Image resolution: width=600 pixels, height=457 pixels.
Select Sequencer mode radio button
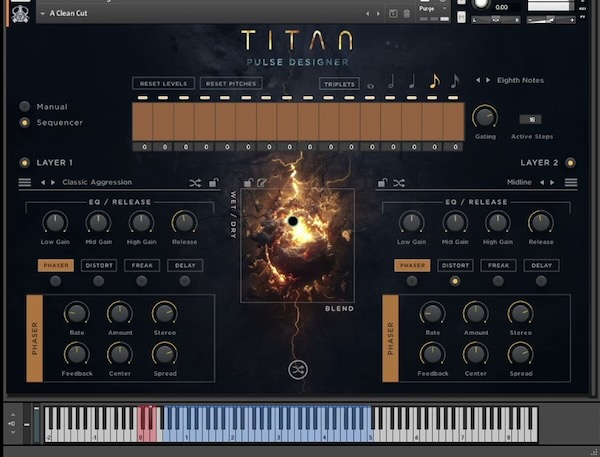tap(24, 122)
